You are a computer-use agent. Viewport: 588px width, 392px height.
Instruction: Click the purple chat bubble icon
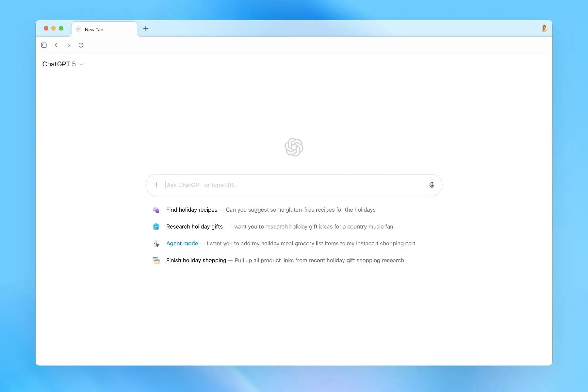click(156, 210)
